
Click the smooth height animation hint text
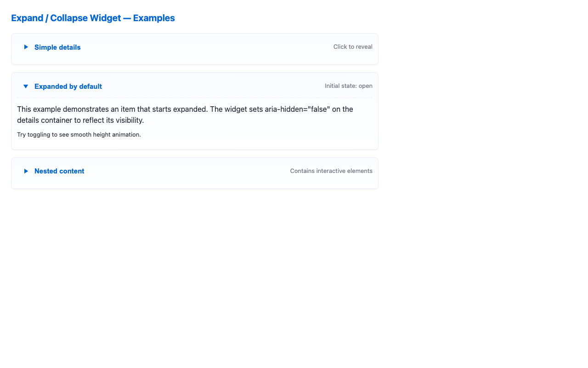tap(79, 134)
